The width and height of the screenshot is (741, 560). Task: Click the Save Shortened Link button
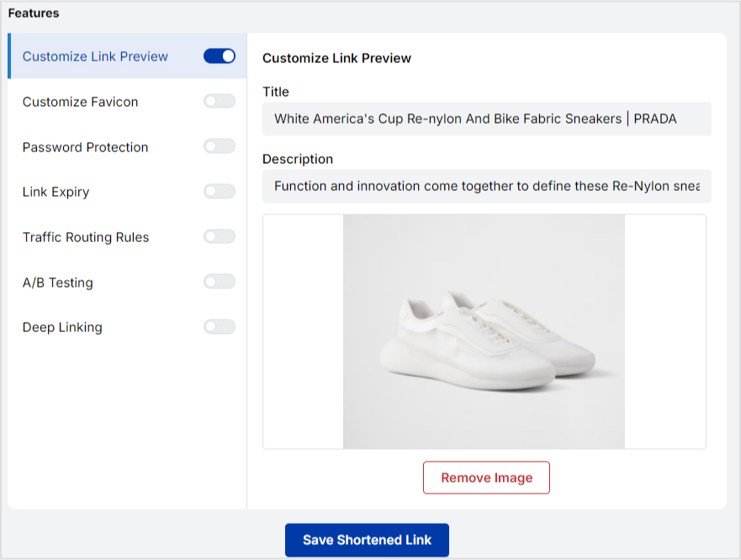tap(367, 540)
